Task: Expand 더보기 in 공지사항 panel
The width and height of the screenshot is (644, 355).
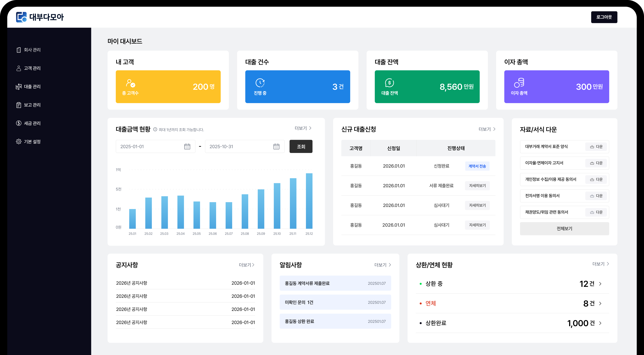Action: tap(247, 265)
